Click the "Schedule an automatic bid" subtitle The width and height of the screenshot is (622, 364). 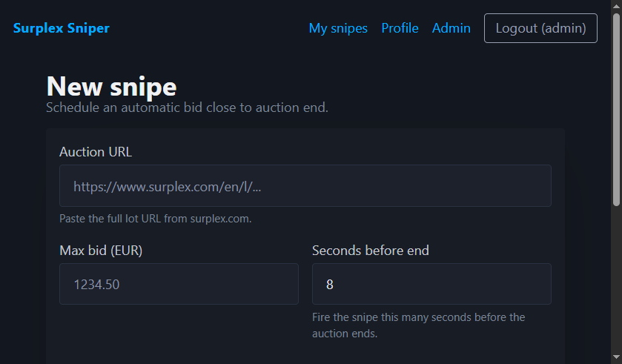pos(187,107)
